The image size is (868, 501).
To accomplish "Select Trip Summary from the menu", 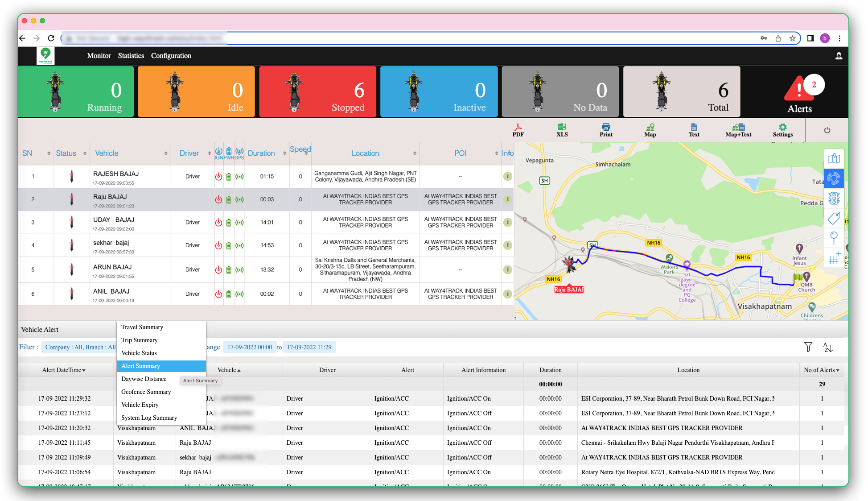I will pos(161,340).
